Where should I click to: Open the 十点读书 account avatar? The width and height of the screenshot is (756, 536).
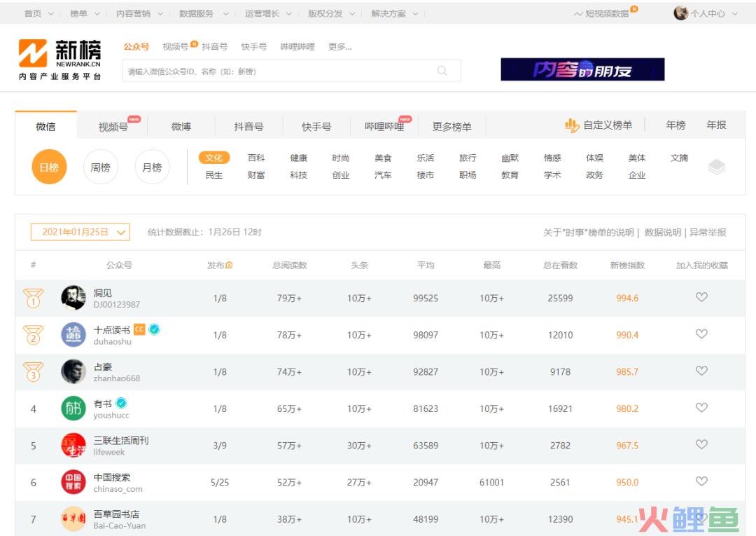(x=73, y=334)
